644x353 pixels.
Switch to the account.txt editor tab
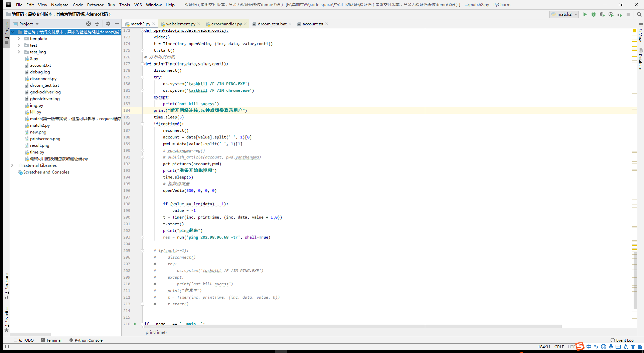pyautogui.click(x=313, y=24)
